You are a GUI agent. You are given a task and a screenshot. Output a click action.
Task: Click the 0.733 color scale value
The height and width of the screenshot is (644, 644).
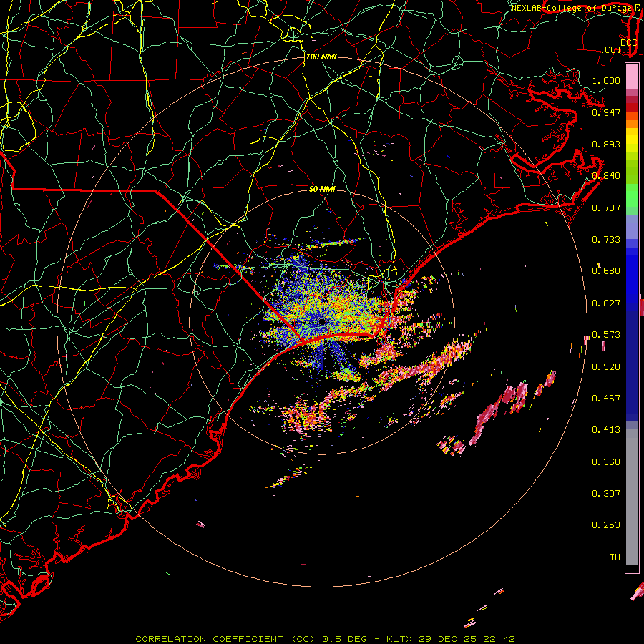pos(606,240)
